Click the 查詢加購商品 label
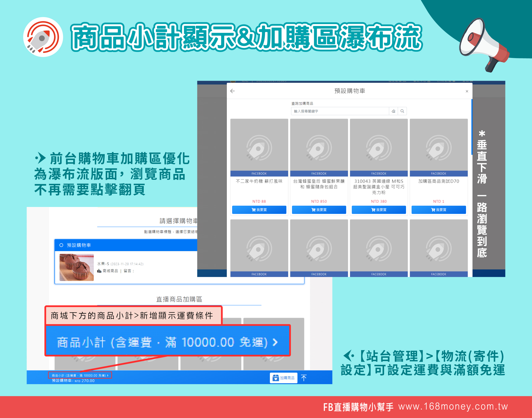This screenshot has height=418, width=532. [302, 103]
